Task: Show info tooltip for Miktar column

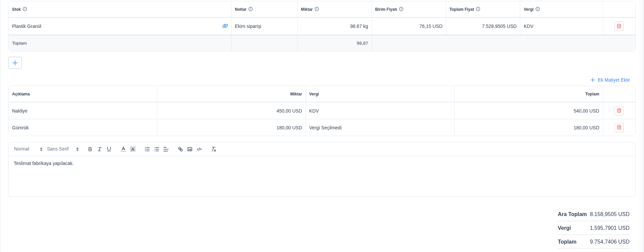Action: click(x=317, y=9)
